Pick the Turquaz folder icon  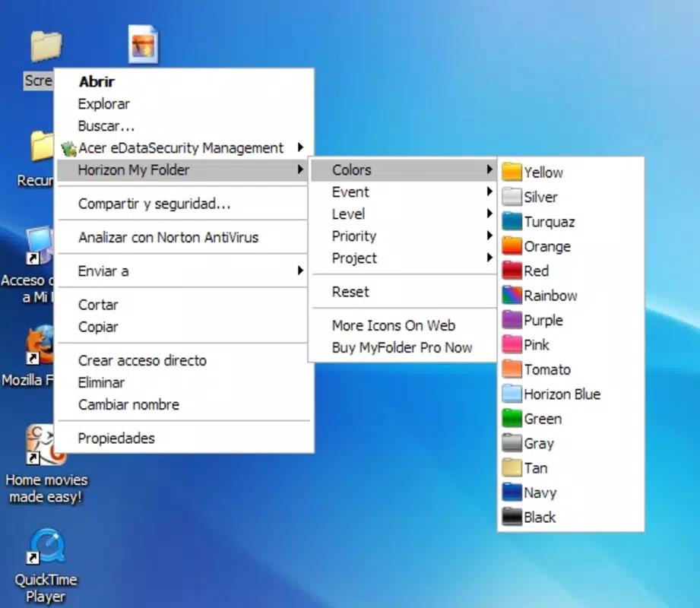click(x=512, y=221)
